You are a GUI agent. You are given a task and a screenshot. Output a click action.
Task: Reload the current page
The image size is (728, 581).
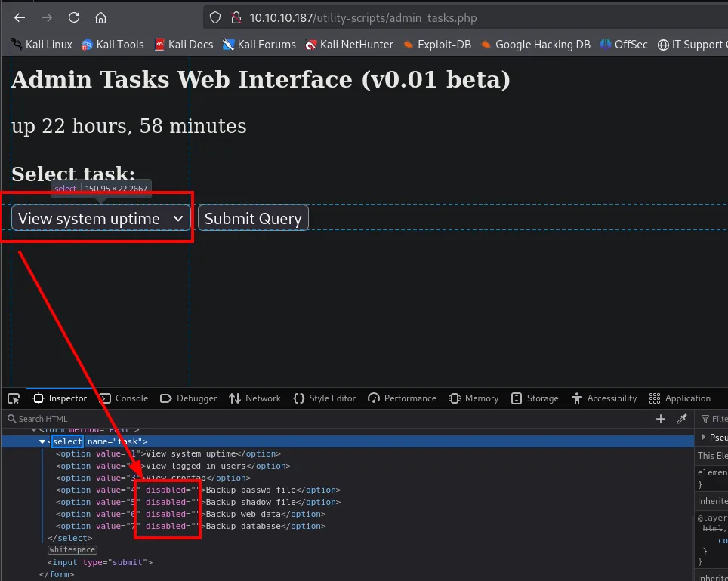point(74,17)
